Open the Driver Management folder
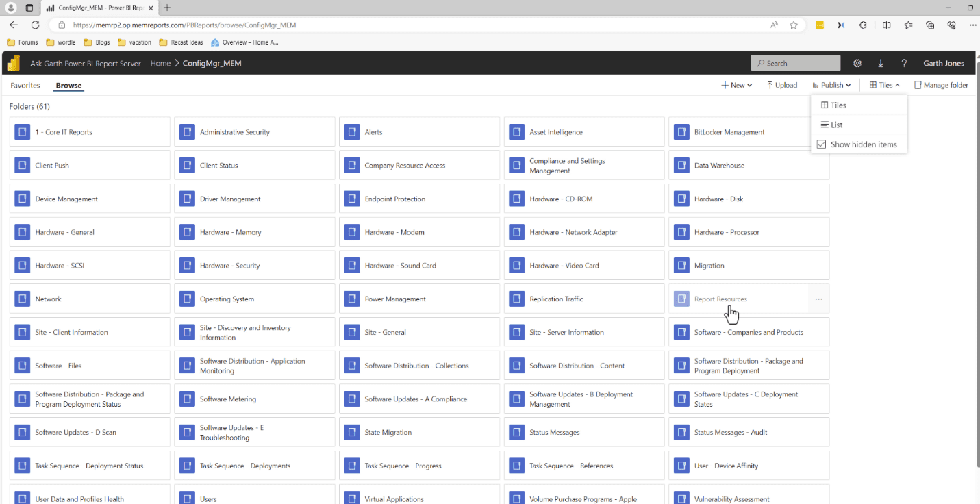 (x=255, y=199)
